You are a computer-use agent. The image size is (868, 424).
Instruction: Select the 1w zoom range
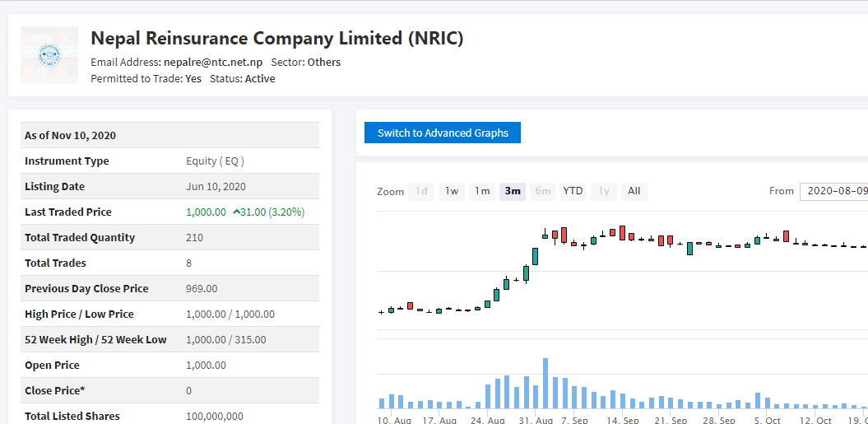click(x=452, y=191)
